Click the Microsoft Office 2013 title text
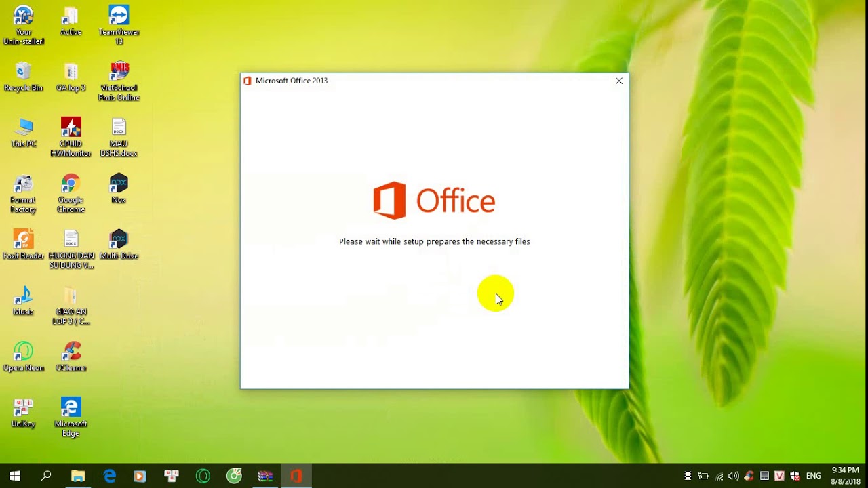 point(292,81)
